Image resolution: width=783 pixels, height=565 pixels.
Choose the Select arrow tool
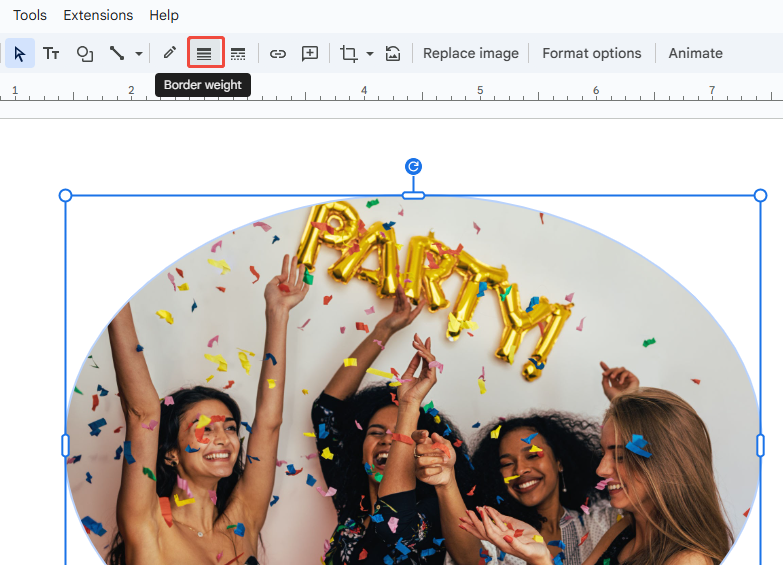pyautogui.click(x=19, y=54)
